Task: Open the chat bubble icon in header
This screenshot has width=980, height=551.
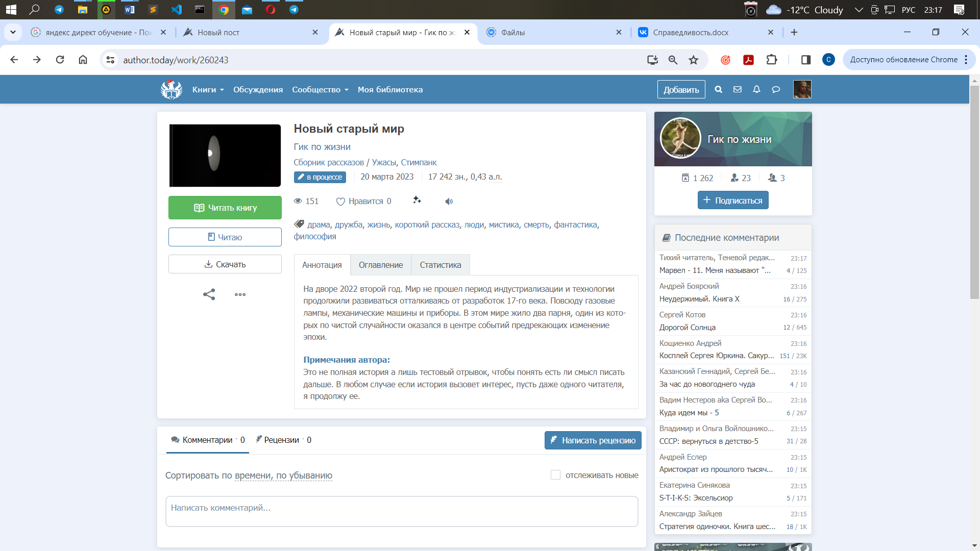Action: click(776, 89)
